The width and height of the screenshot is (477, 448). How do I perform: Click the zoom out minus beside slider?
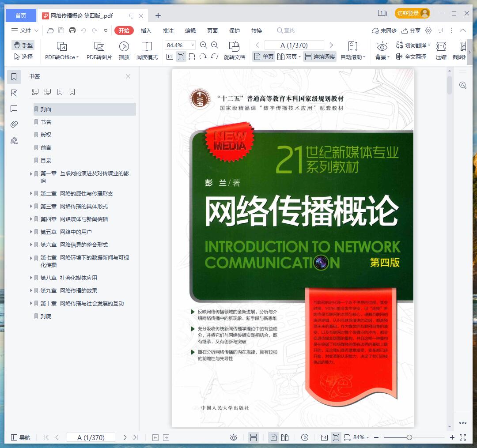(x=376, y=437)
